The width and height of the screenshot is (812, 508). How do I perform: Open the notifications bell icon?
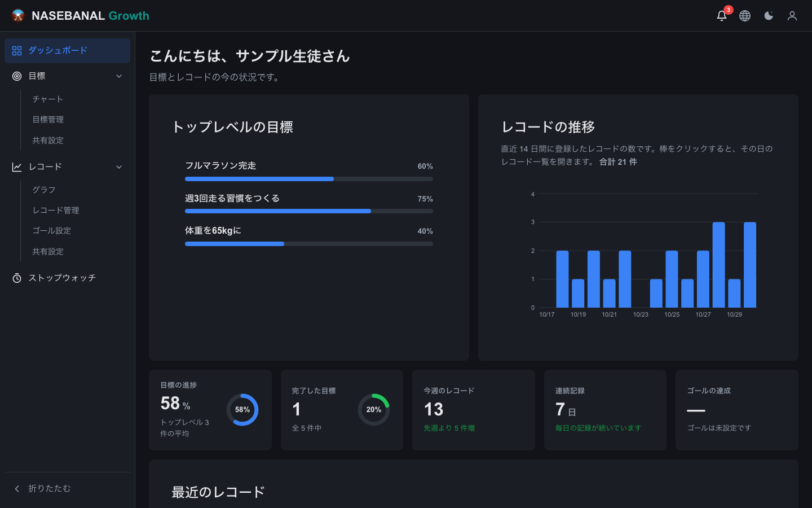coord(721,16)
